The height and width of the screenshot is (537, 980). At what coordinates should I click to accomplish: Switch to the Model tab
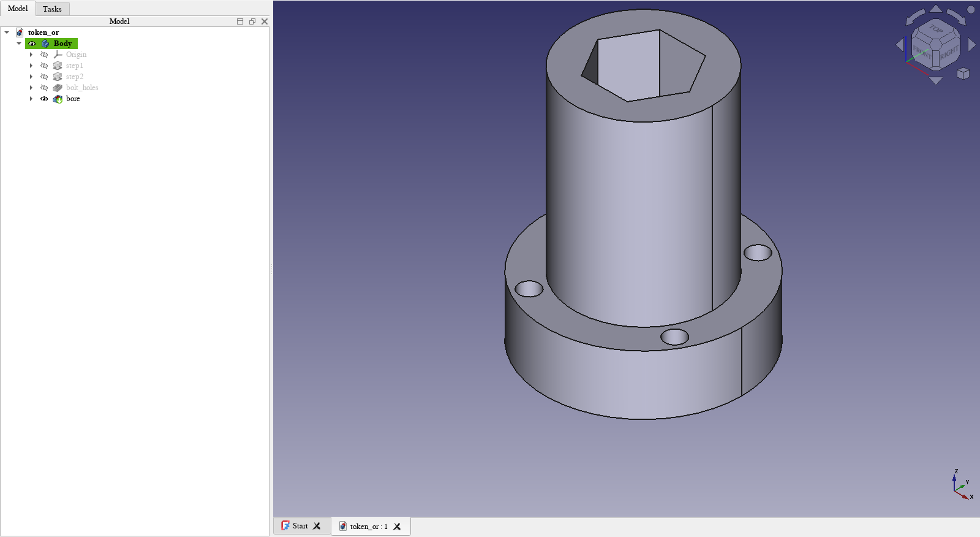[x=18, y=9]
